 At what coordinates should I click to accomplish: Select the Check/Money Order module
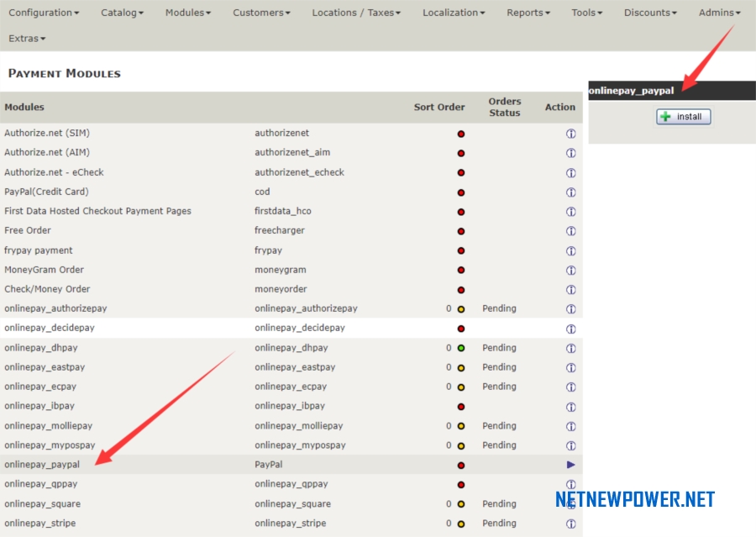47,288
